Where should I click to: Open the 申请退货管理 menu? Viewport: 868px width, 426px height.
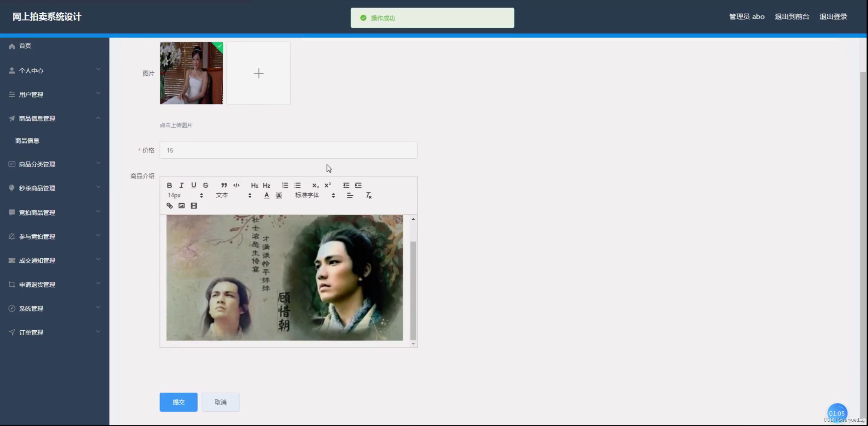55,285
